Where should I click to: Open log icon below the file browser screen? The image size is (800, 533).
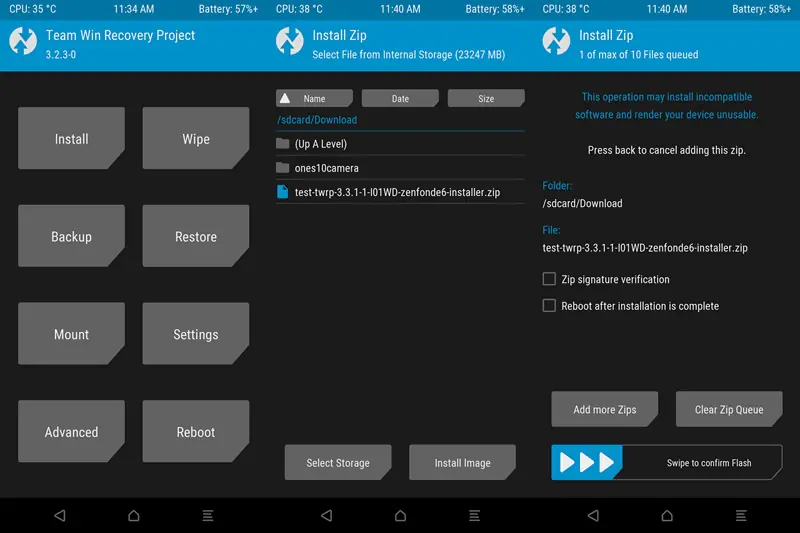[x=474, y=516]
